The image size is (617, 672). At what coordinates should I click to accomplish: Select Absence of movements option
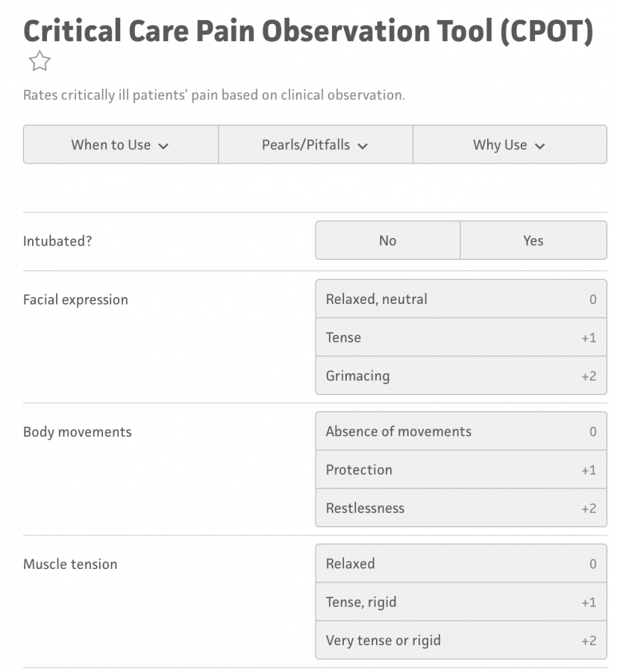click(x=460, y=432)
